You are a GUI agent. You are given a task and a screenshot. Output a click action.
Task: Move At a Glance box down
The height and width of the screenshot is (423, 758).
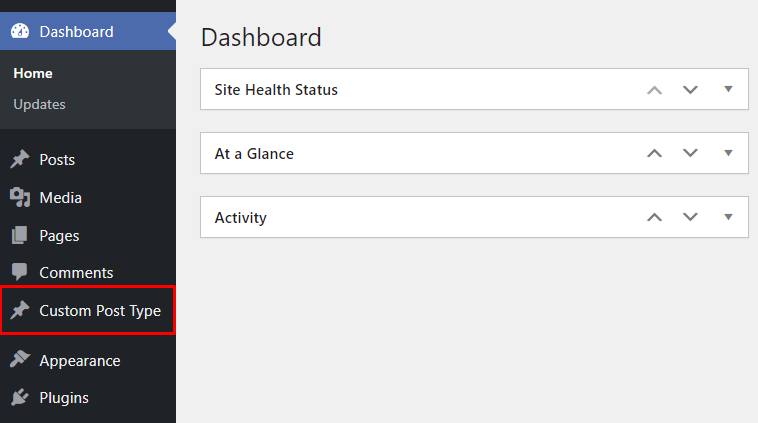click(x=690, y=154)
